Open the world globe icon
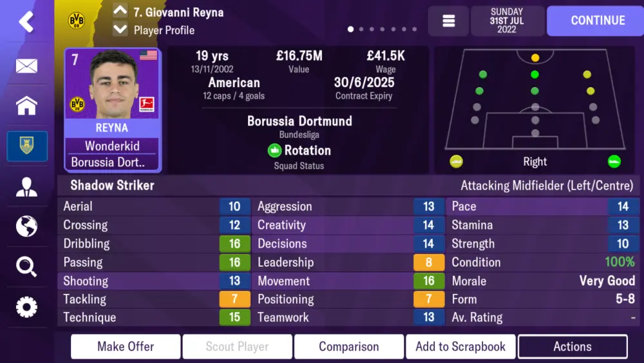 [26, 226]
